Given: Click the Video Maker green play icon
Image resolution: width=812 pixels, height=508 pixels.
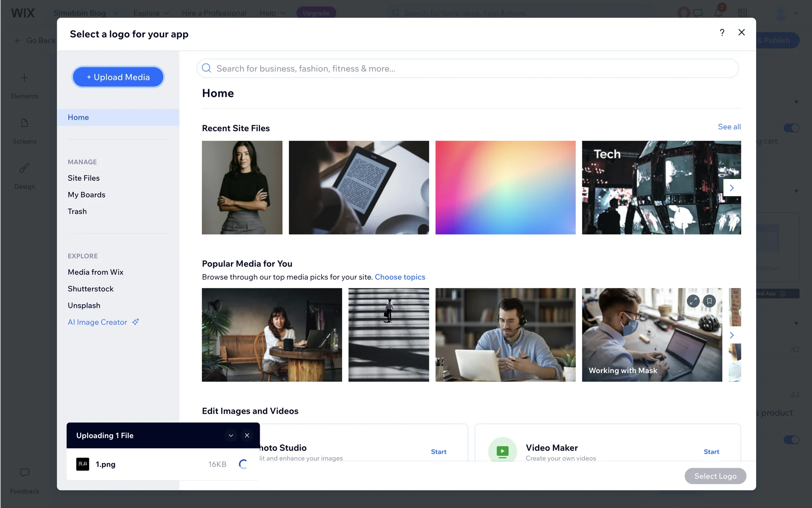Looking at the screenshot, I should click(x=502, y=451).
